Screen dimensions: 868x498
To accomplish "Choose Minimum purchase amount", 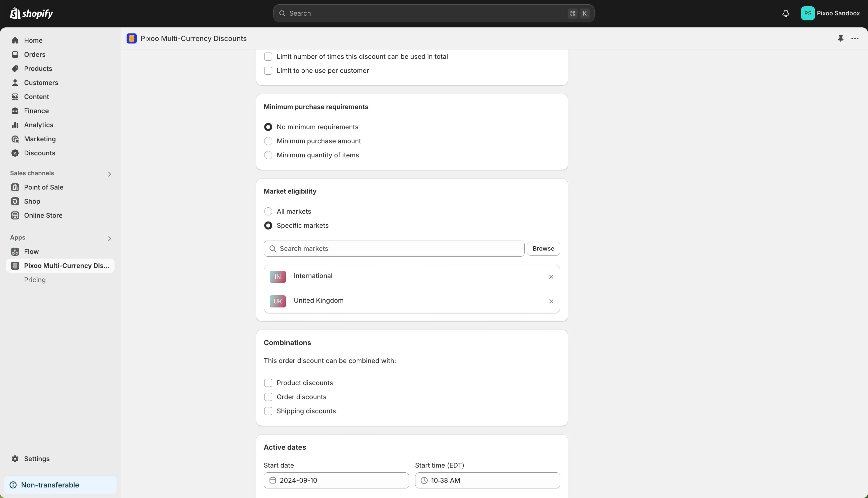I will point(268,141).
